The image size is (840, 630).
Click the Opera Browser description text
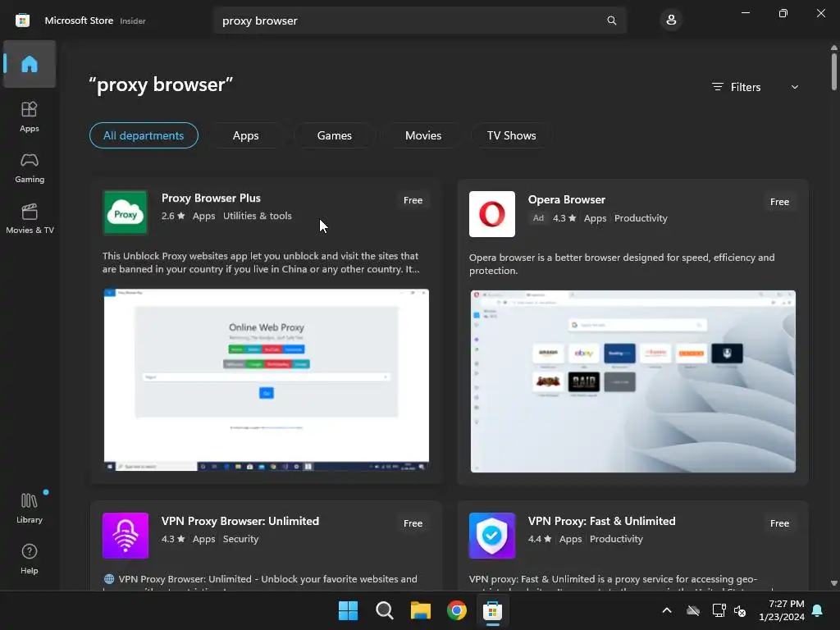pyautogui.click(x=622, y=264)
